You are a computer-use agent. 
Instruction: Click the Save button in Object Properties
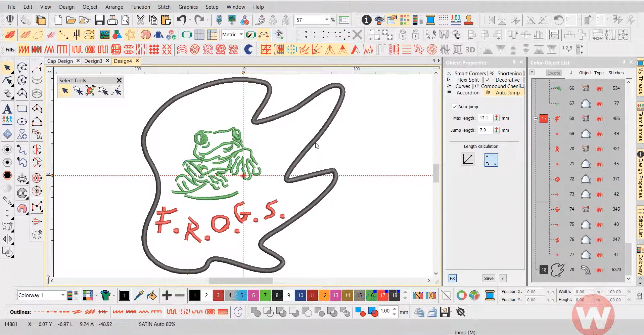coord(489,278)
